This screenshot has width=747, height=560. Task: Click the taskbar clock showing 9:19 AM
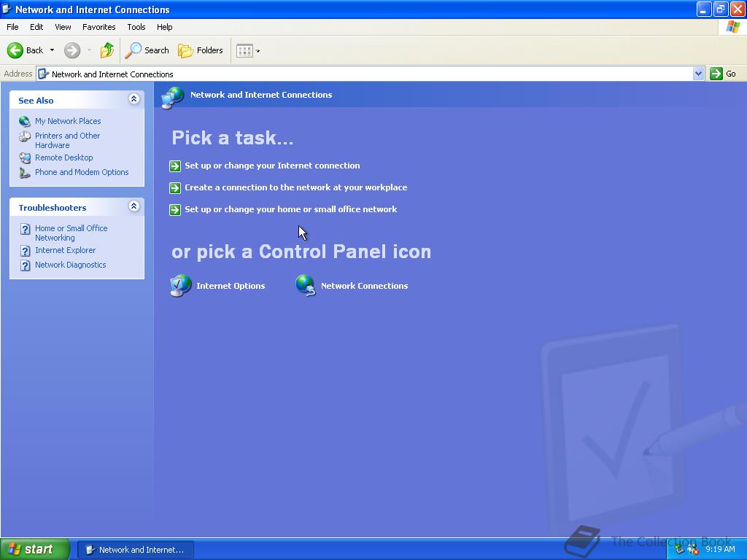coord(720,549)
